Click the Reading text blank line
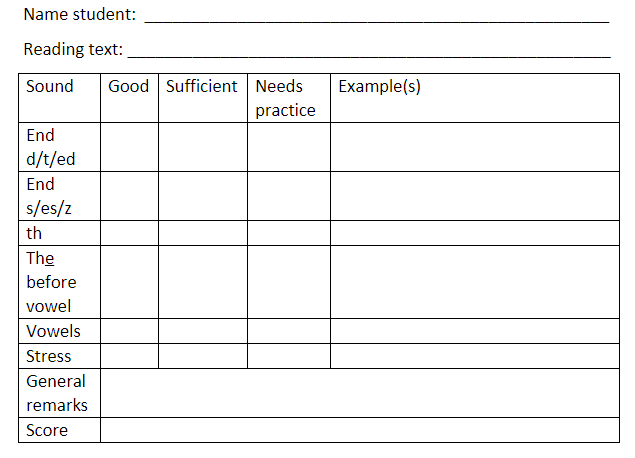Screen dimensions: 635x458 [369, 51]
